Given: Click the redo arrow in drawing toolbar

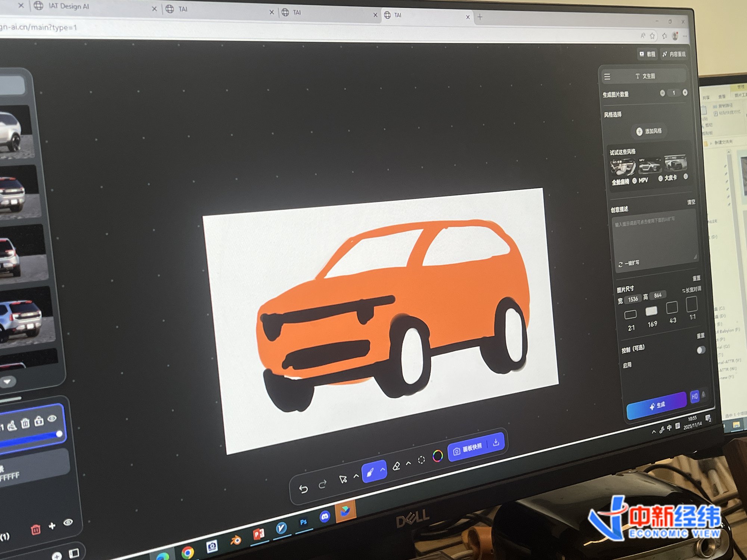Looking at the screenshot, I should click(x=323, y=484).
